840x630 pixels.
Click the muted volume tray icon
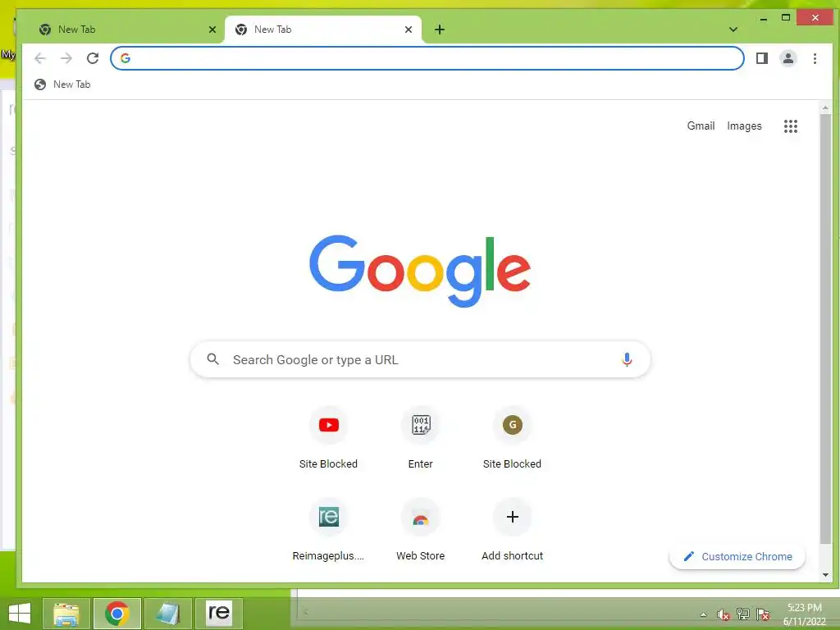coord(724,614)
